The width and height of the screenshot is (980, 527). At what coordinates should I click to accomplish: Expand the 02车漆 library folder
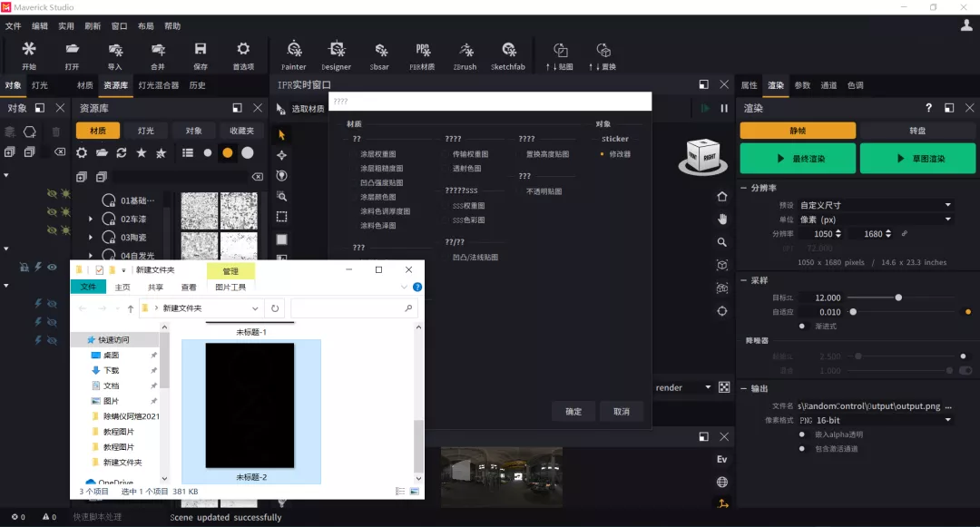tap(91, 220)
